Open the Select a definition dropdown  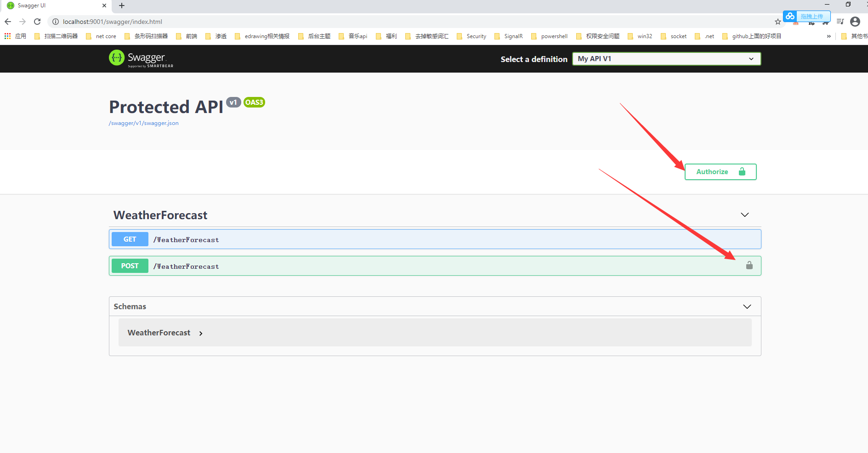[x=666, y=59]
